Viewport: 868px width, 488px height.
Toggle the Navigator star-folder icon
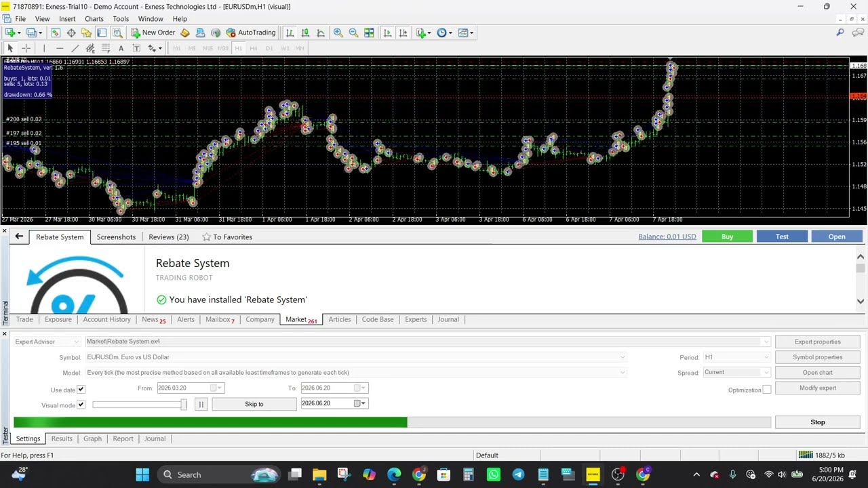click(x=86, y=33)
